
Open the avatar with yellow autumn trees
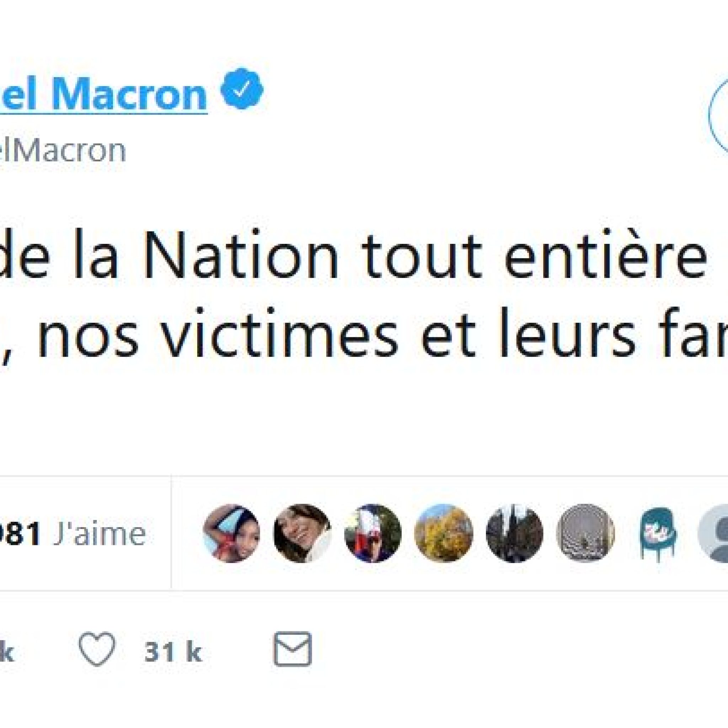pos(443,533)
